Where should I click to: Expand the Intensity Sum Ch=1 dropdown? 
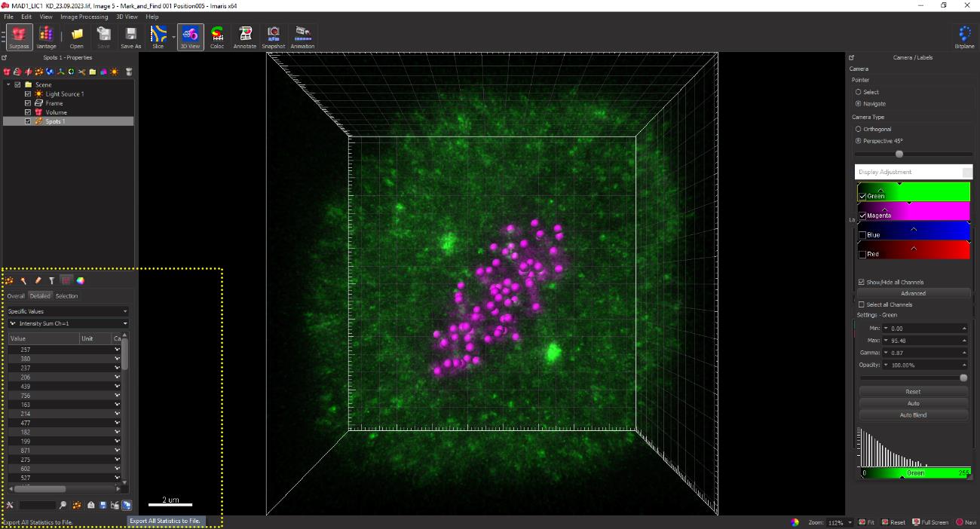point(67,324)
